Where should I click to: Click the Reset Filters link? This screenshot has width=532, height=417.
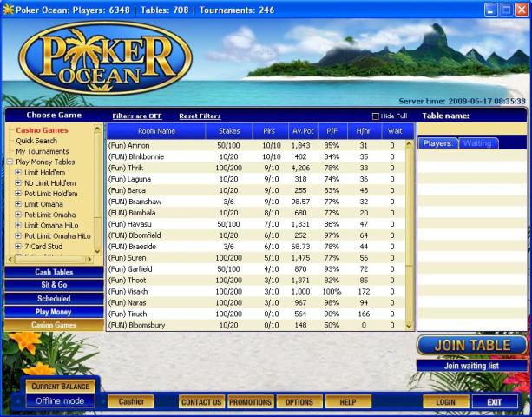point(200,116)
